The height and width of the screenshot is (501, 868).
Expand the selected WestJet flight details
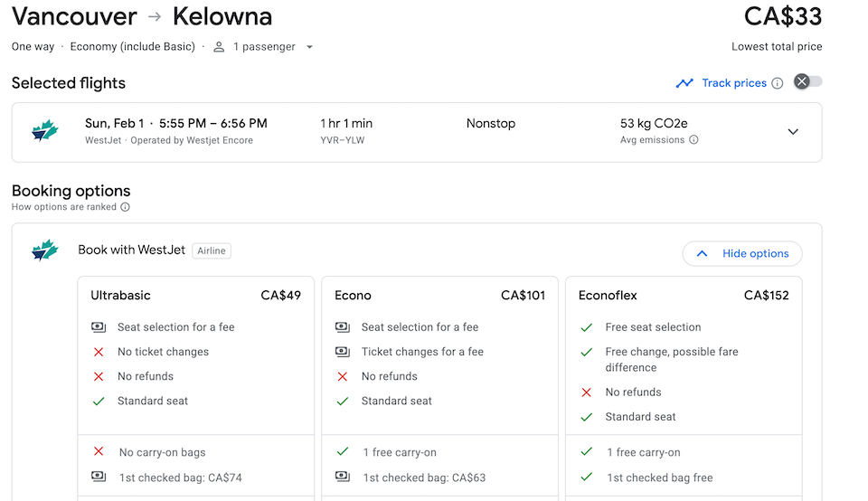[793, 132]
